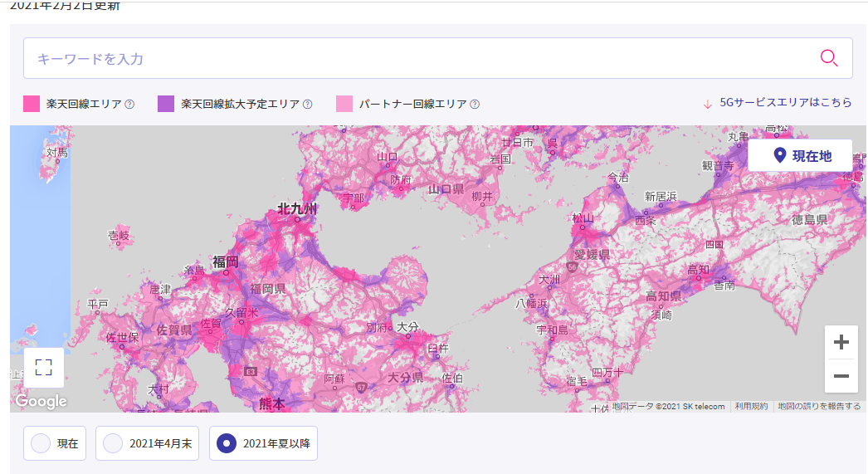This screenshot has height=474, width=868.
Task: Click the 唐津 label on map
Action: pyautogui.click(x=160, y=289)
